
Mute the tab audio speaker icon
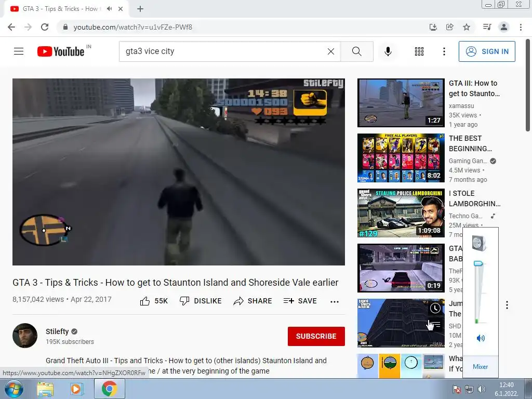pos(109,9)
